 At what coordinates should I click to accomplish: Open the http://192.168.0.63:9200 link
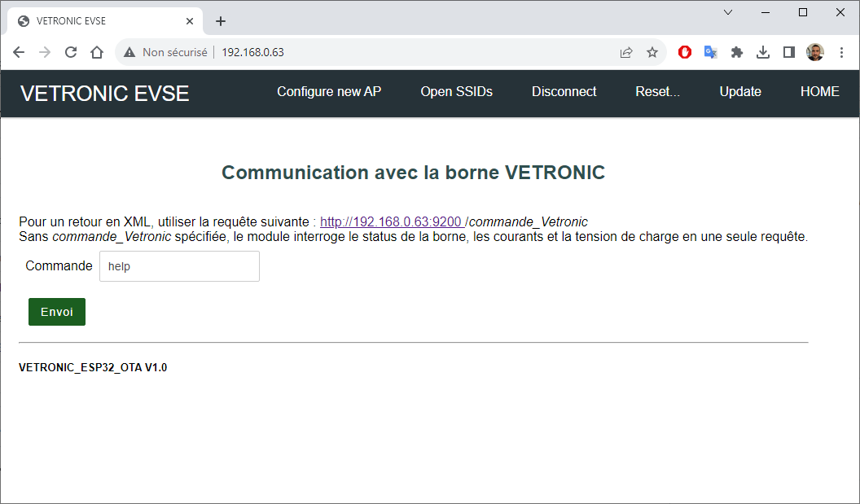pyautogui.click(x=393, y=222)
